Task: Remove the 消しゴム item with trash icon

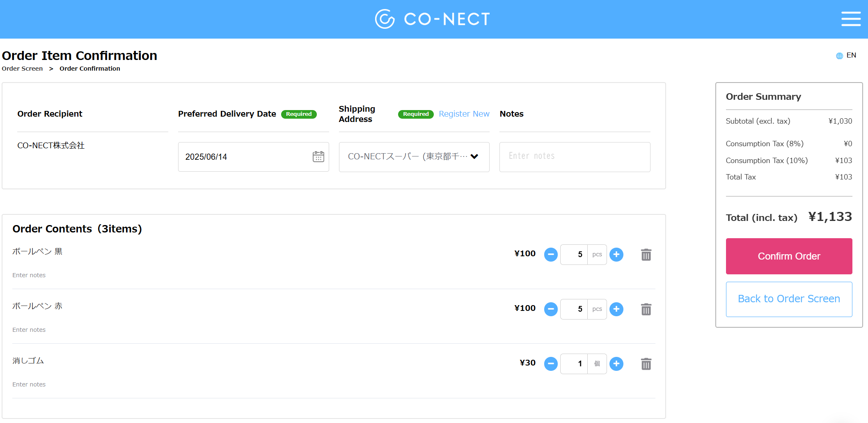Action: [x=646, y=364]
